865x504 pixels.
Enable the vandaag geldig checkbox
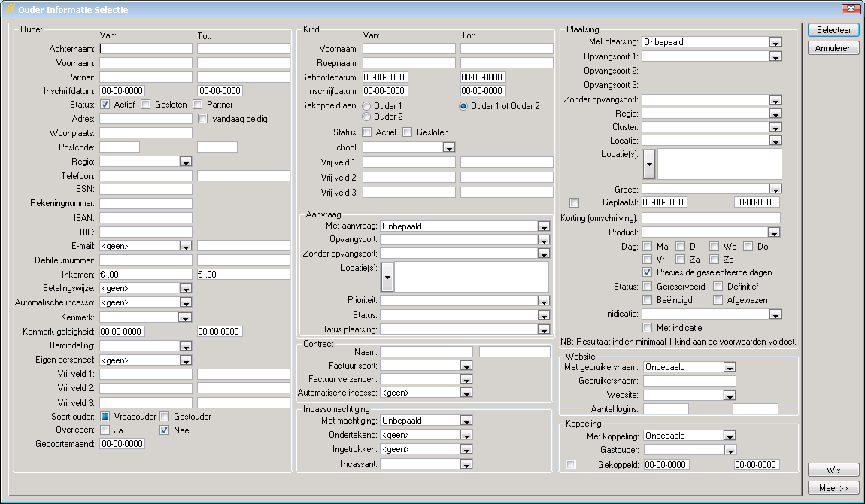(202, 118)
